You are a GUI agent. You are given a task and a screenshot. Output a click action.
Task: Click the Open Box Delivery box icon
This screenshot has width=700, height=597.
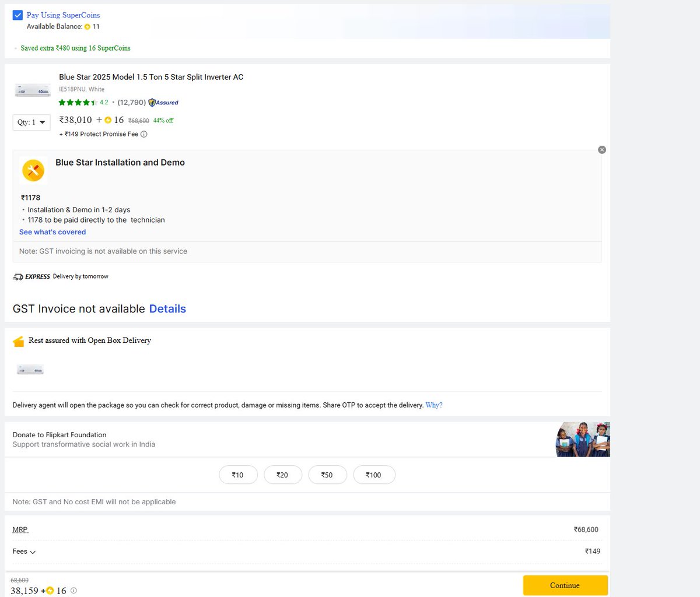[19, 342]
